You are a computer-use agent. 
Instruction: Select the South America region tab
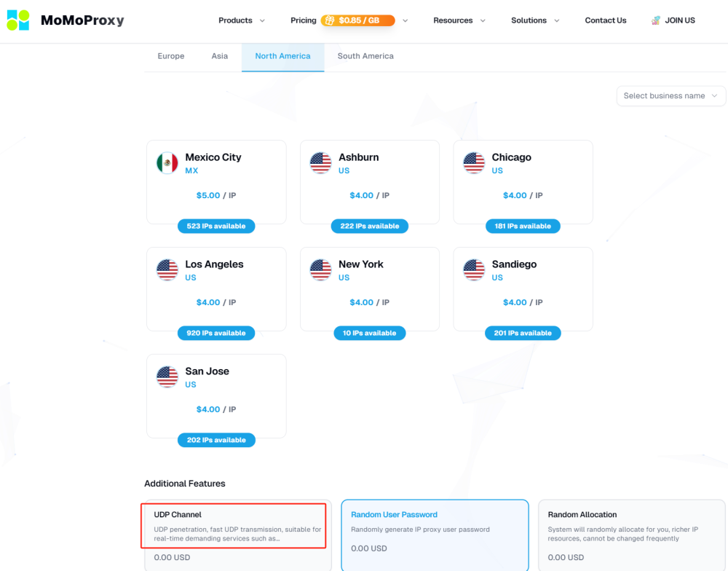click(x=365, y=56)
